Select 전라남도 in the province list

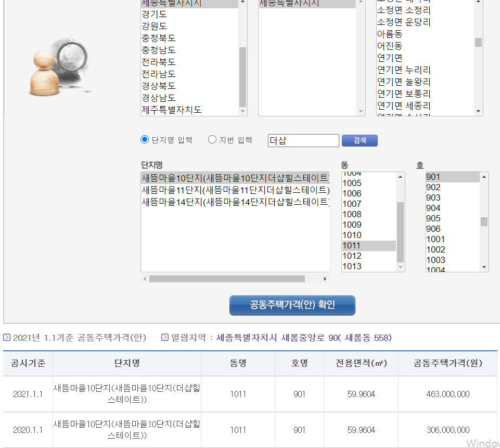189,74
